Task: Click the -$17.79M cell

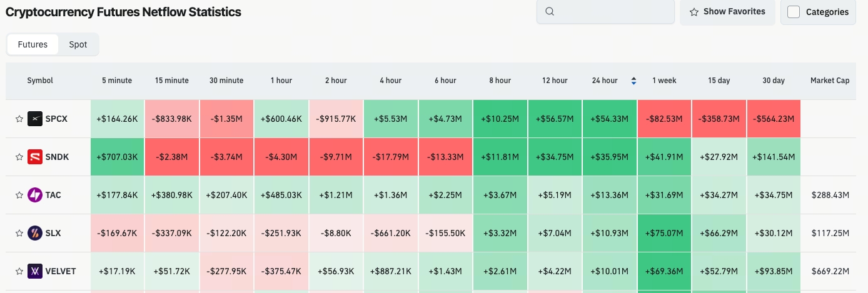Action: coord(391,157)
